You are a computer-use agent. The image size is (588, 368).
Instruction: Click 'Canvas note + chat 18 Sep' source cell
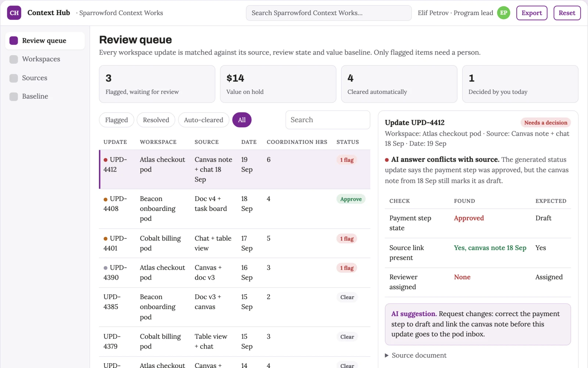[213, 169]
